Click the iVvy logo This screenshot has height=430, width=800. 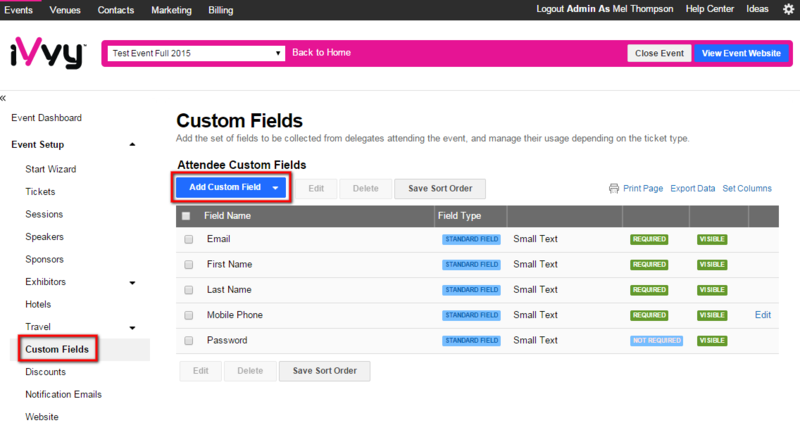point(47,53)
